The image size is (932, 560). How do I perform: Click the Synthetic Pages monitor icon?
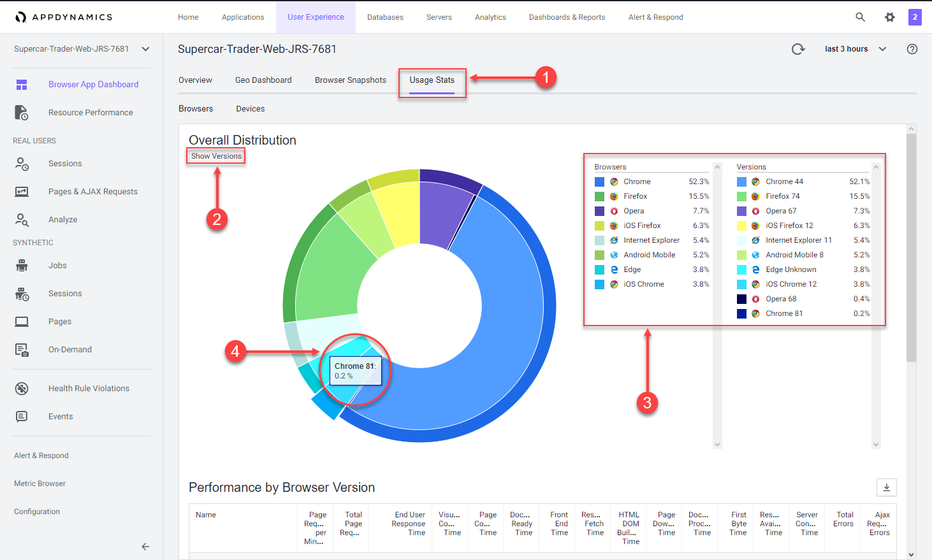click(22, 322)
